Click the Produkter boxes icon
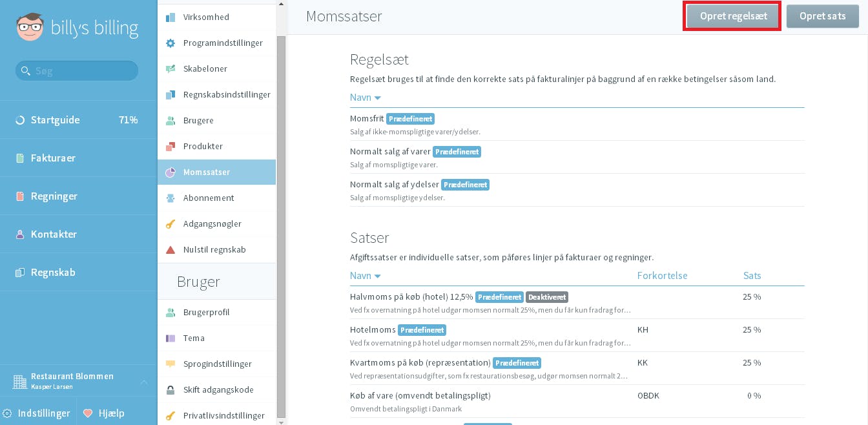 [x=170, y=147]
